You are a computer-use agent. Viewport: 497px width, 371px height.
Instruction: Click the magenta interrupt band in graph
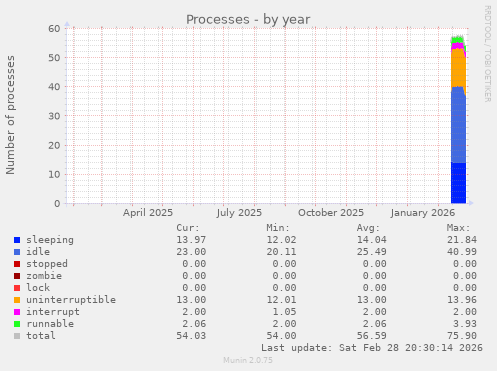[x=457, y=46]
